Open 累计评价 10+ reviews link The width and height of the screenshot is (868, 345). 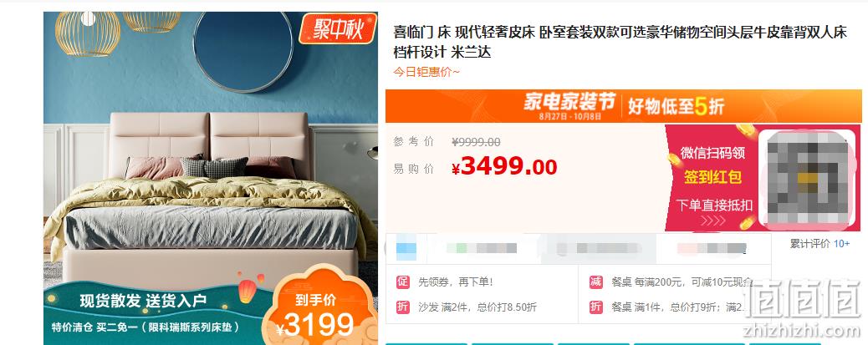(x=819, y=244)
